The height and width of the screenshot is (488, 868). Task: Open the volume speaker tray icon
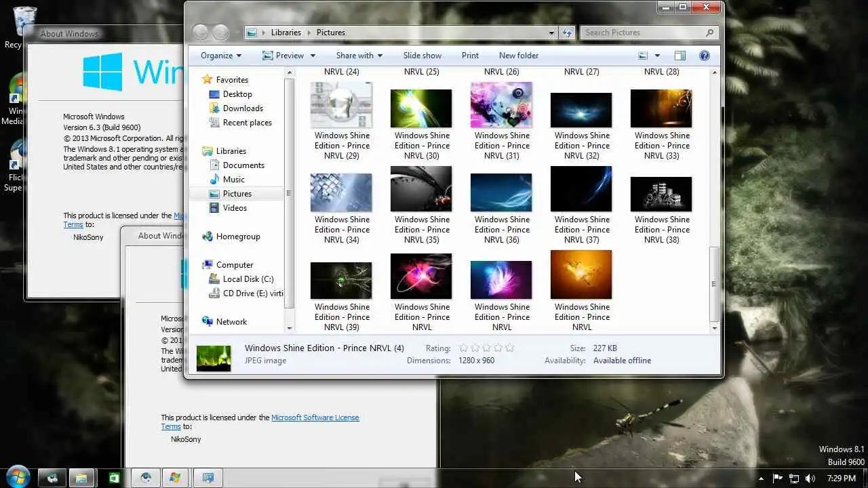810,479
